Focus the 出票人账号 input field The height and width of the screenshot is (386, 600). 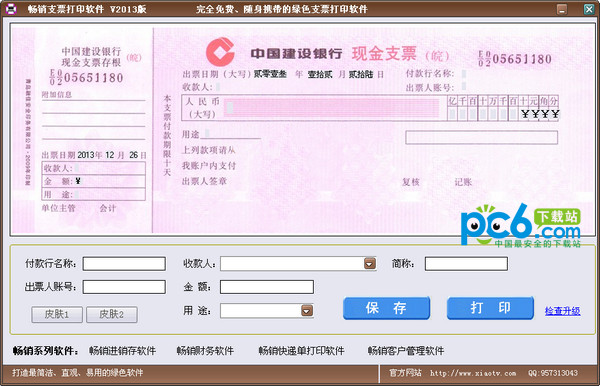(124, 287)
